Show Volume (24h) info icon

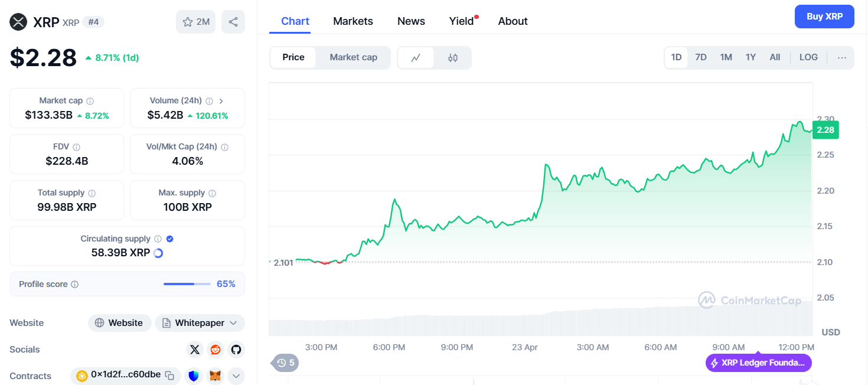click(209, 101)
